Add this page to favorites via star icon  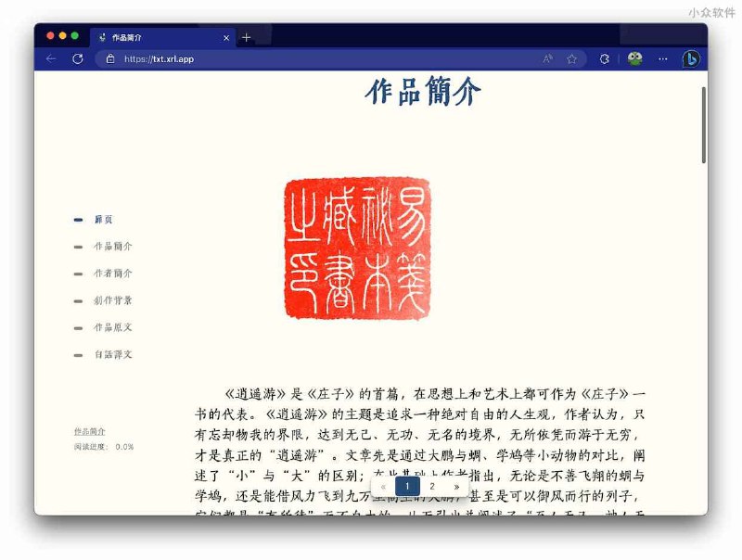tap(571, 57)
